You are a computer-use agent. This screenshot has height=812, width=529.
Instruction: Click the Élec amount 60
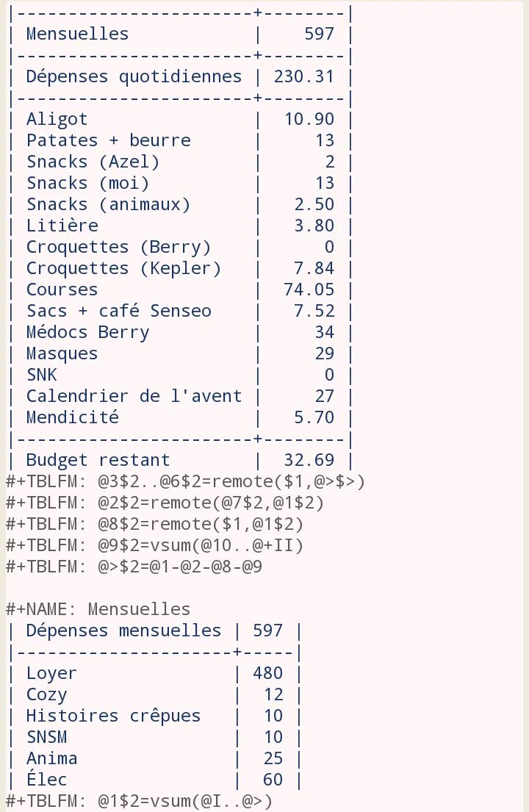point(273,780)
